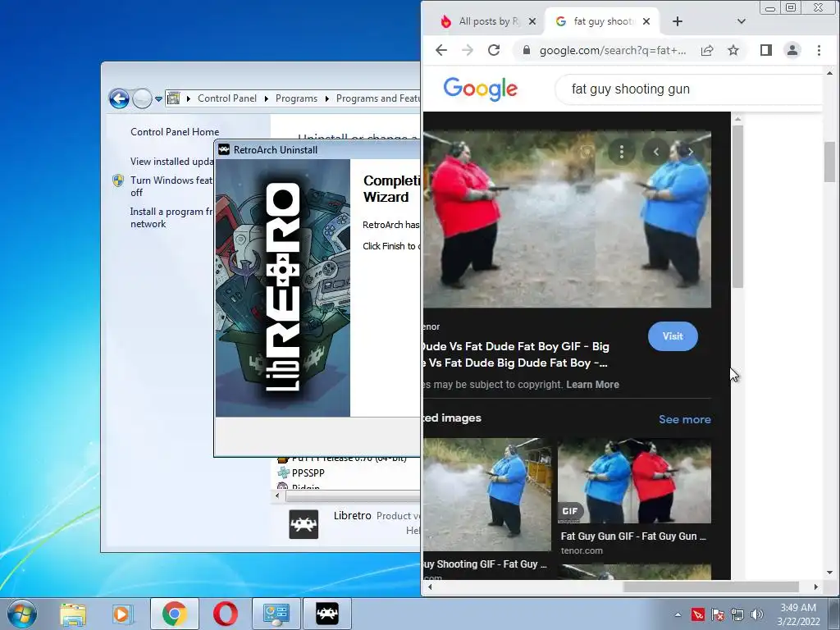Open blue-shirt shooting GIF thumbnail
The width and height of the screenshot is (840, 630).
tap(487, 495)
